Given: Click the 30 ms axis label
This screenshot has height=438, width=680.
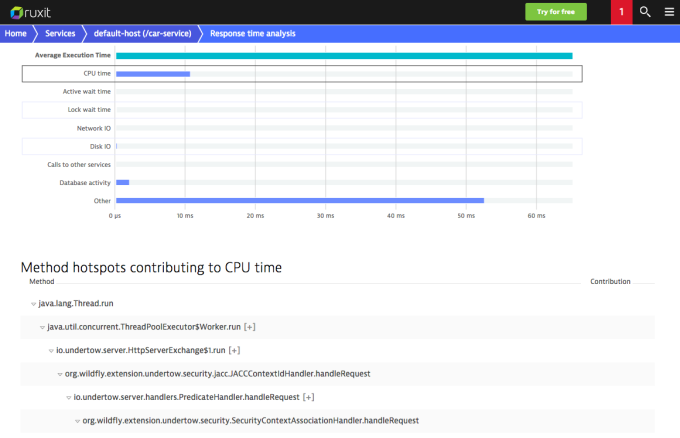Looking at the screenshot, I should [325, 216].
